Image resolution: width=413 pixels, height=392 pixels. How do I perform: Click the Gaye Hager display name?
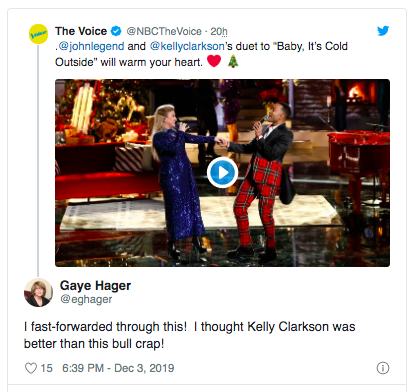(95, 286)
